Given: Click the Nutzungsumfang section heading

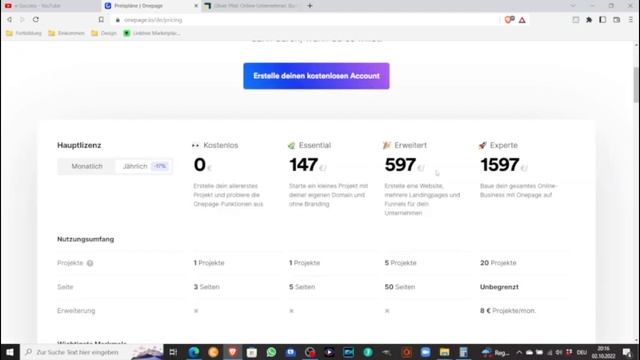Looking at the screenshot, I should (x=85, y=239).
